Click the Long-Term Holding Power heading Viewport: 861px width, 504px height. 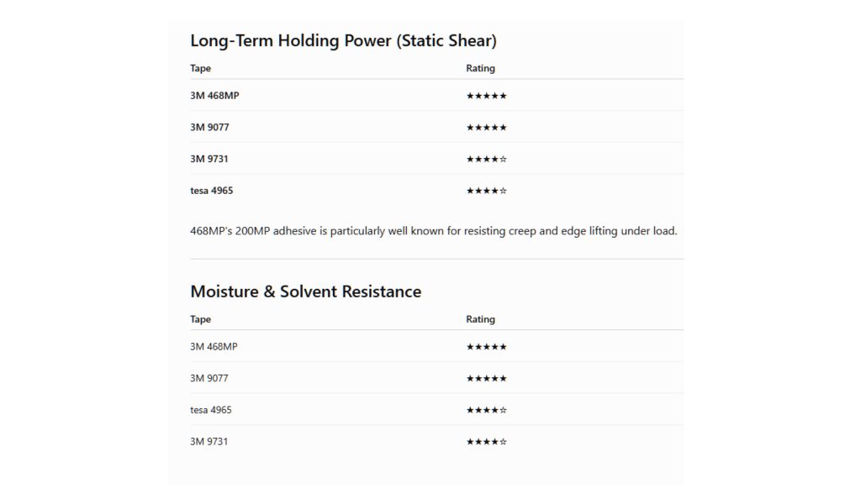click(x=343, y=41)
